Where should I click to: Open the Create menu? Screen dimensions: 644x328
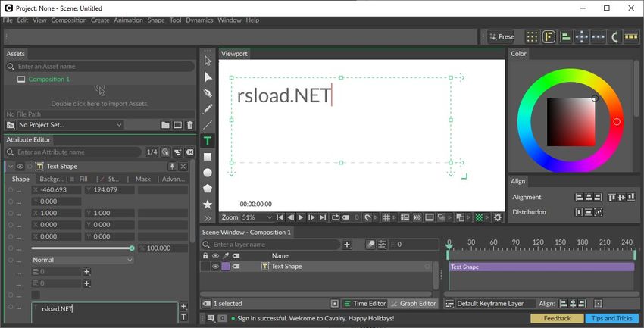pos(100,20)
